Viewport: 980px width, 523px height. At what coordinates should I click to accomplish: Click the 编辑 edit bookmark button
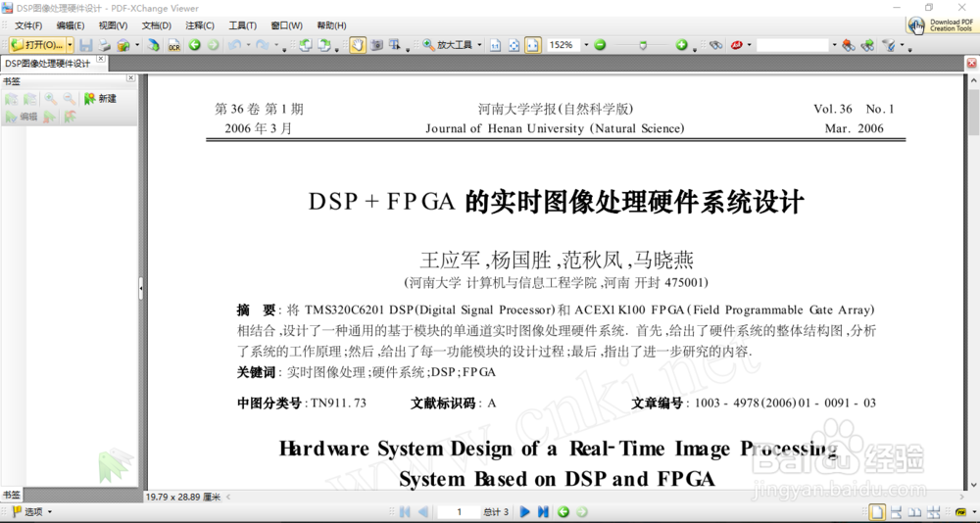22,117
